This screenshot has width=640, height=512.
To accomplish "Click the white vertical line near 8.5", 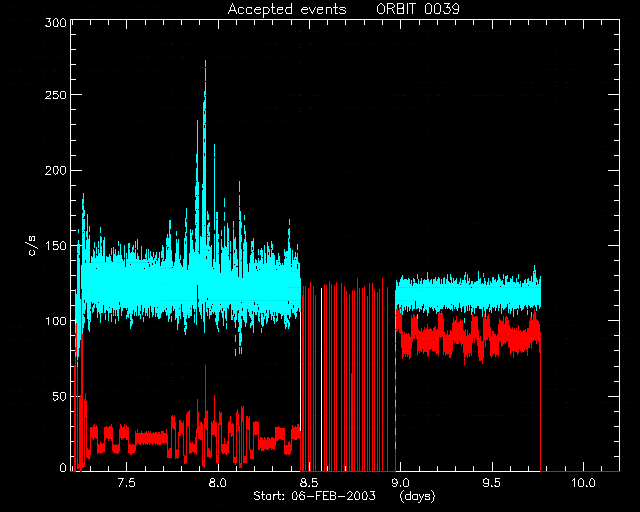I will pos(322,380).
